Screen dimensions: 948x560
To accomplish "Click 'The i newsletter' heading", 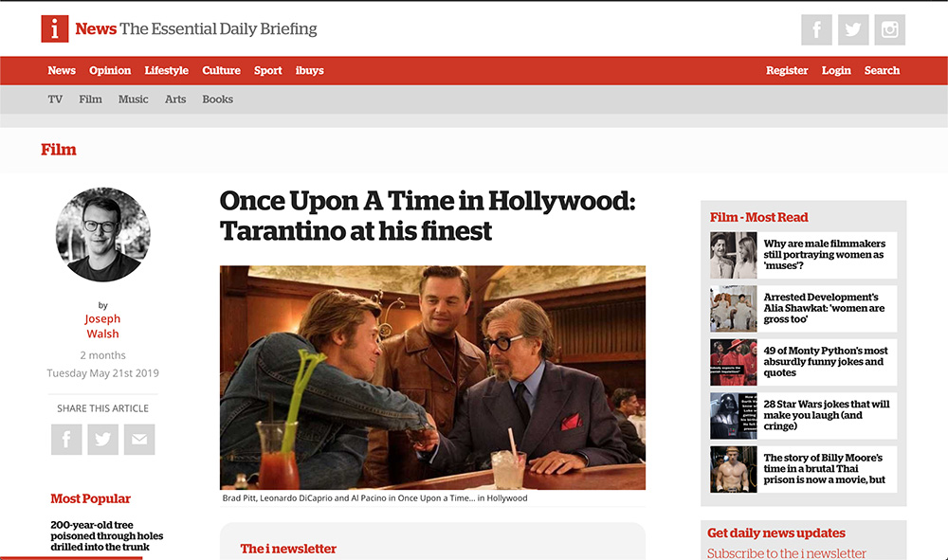I will pos(288,549).
